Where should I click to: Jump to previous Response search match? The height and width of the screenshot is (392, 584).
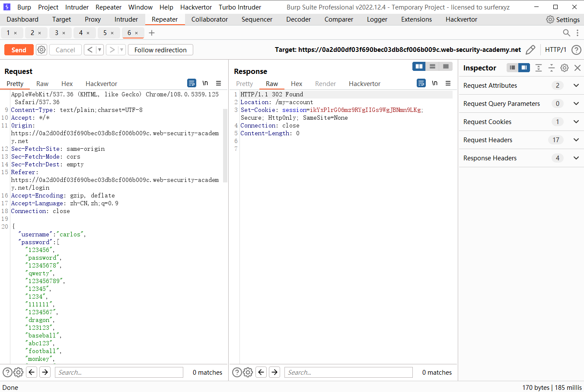tap(261, 372)
